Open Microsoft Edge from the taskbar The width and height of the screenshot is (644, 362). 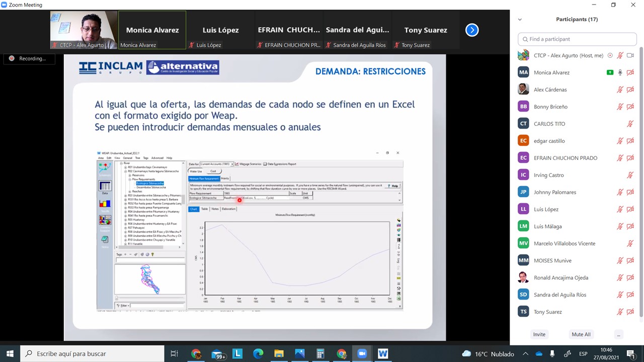[x=258, y=353]
